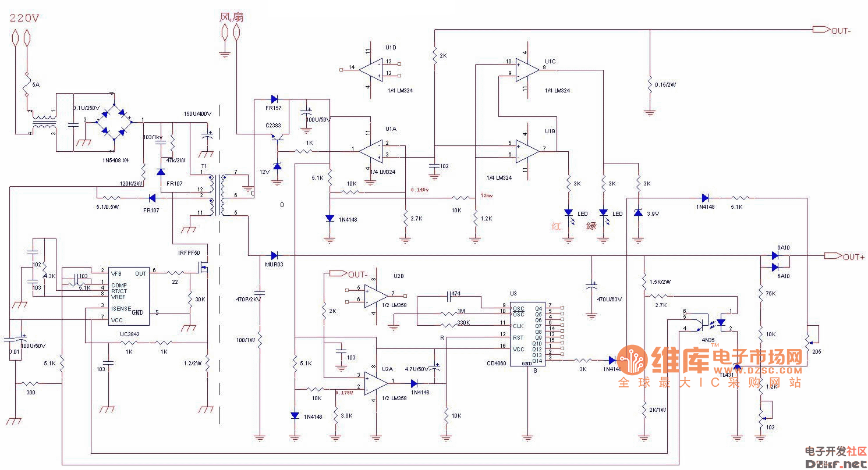Screen dimensions: 868x470
Task: Click the 103/1kv capacitor label
Action: coord(153,137)
